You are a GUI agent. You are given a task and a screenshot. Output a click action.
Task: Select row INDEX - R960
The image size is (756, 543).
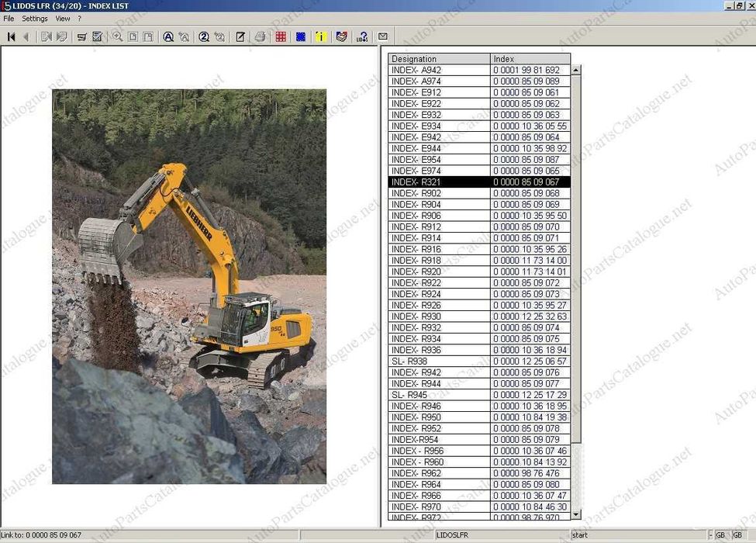(479, 462)
